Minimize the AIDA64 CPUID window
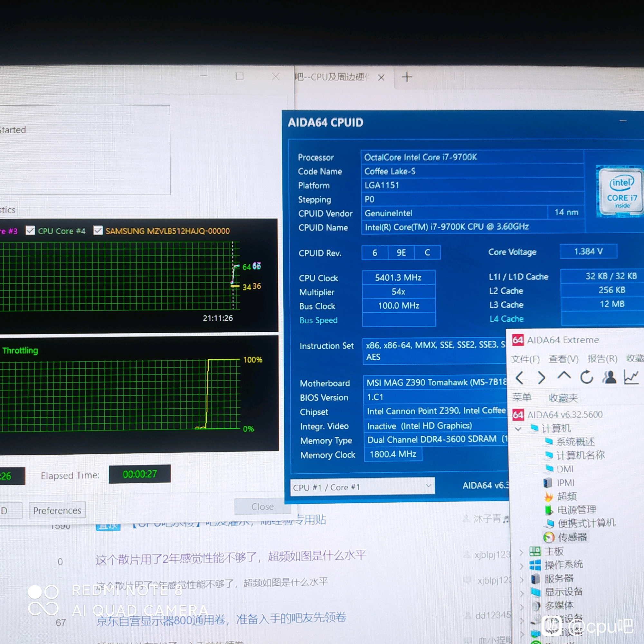The image size is (644, 644). click(x=623, y=121)
